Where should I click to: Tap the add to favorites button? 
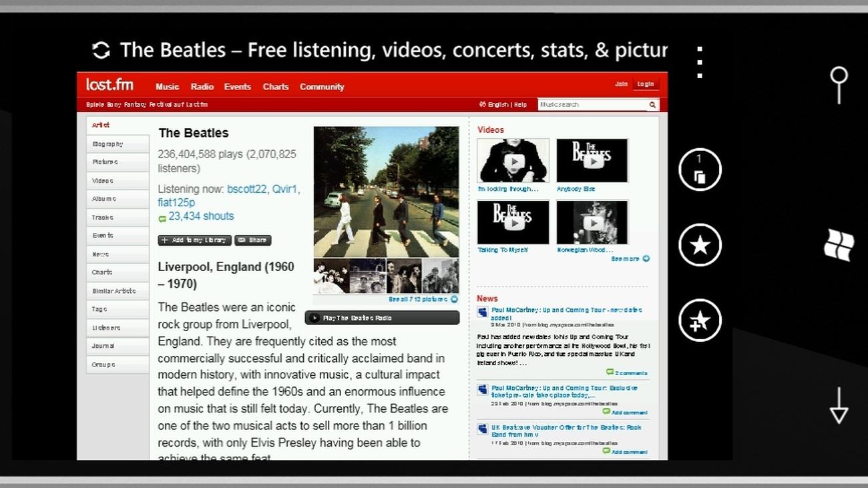[700, 320]
